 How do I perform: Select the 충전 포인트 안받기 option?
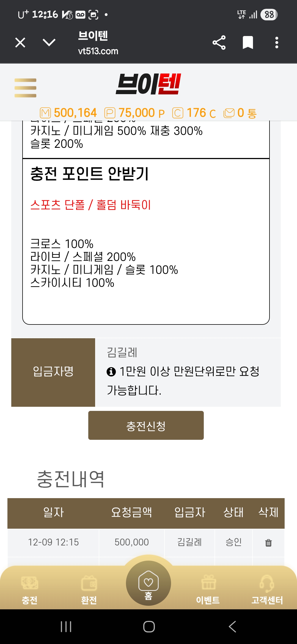pyautogui.click(x=90, y=174)
